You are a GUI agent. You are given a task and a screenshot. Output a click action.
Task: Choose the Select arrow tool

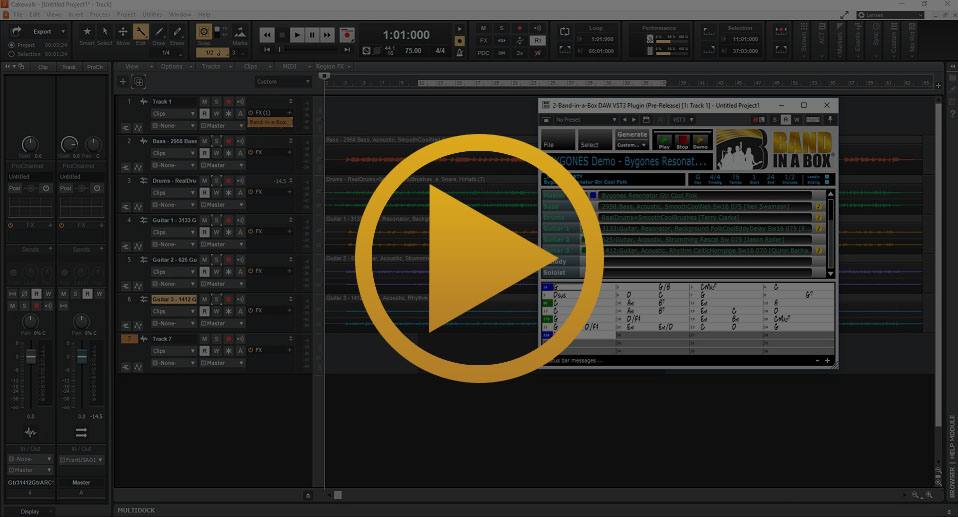point(104,32)
